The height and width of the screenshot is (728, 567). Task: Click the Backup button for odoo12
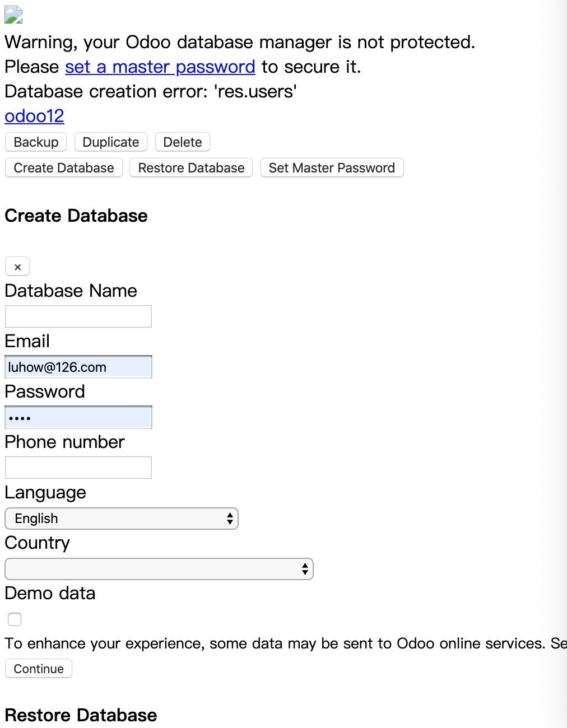[36, 142]
